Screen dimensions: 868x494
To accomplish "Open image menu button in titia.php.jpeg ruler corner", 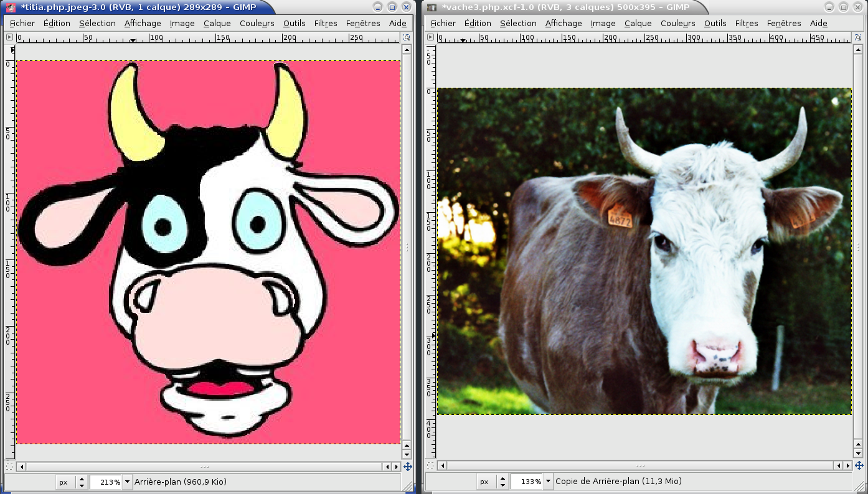I will (9, 37).
